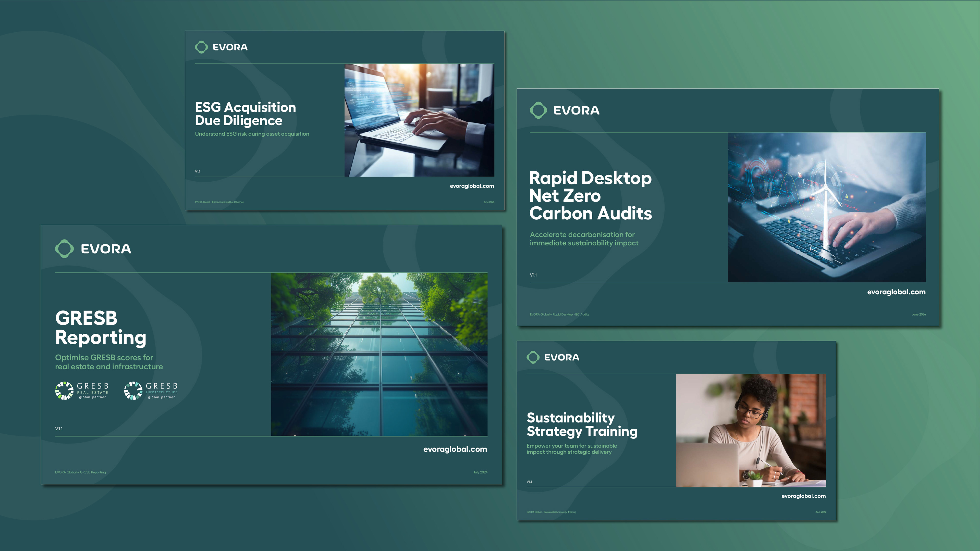The height and width of the screenshot is (551, 980).
Task: Click the EVORA logo icon on Sustainability Training brochure
Action: pyautogui.click(x=533, y=357)
